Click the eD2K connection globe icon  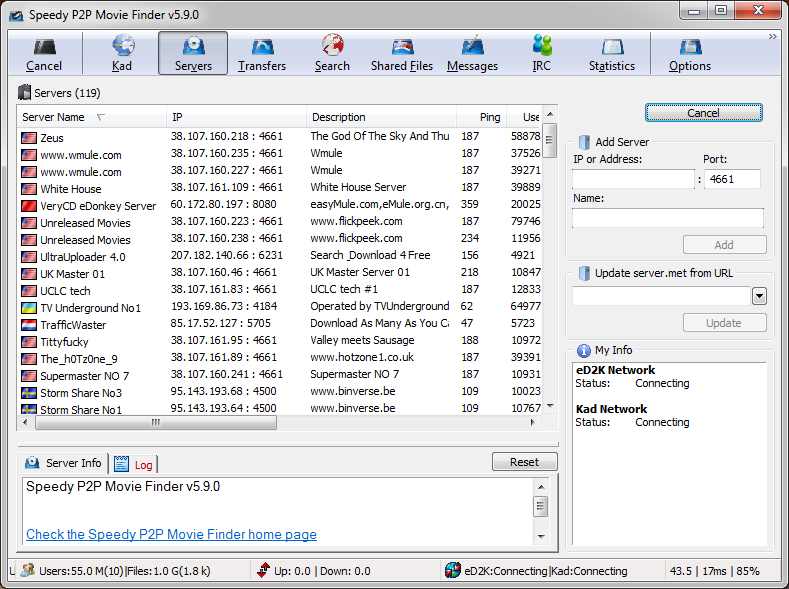pos(453,570)
